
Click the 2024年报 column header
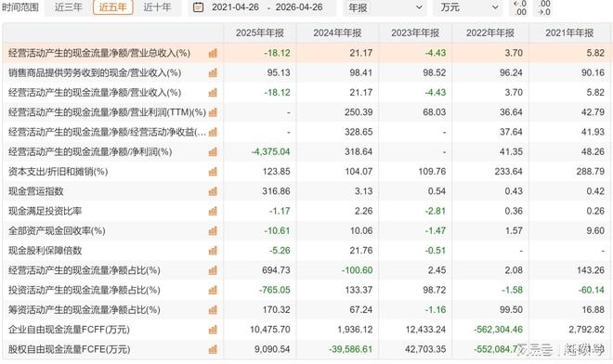tap(337, 32)
